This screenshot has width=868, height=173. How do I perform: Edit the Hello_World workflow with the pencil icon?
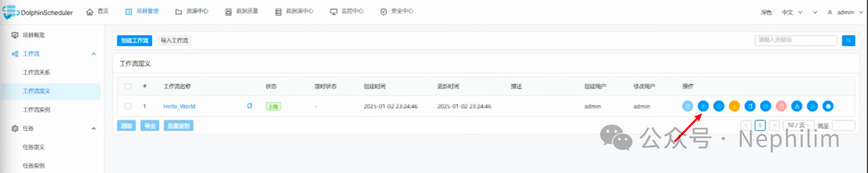687,106
